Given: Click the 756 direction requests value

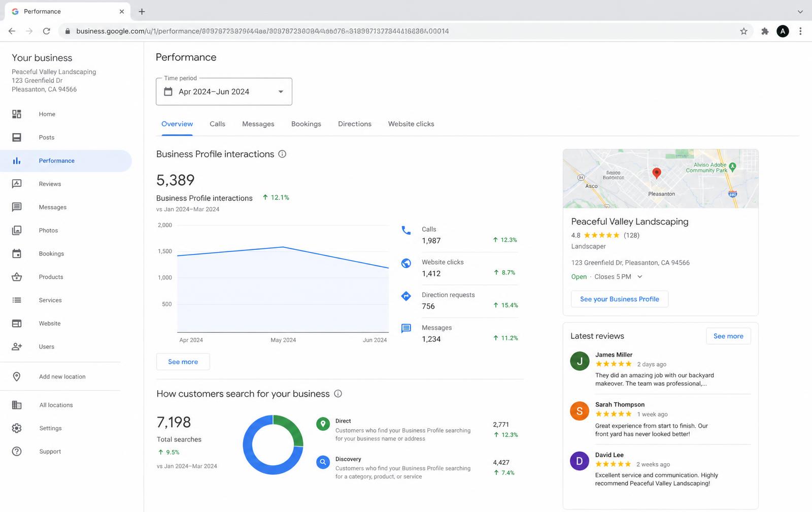Looking at the screenshot, I should [x=428, y=306].
